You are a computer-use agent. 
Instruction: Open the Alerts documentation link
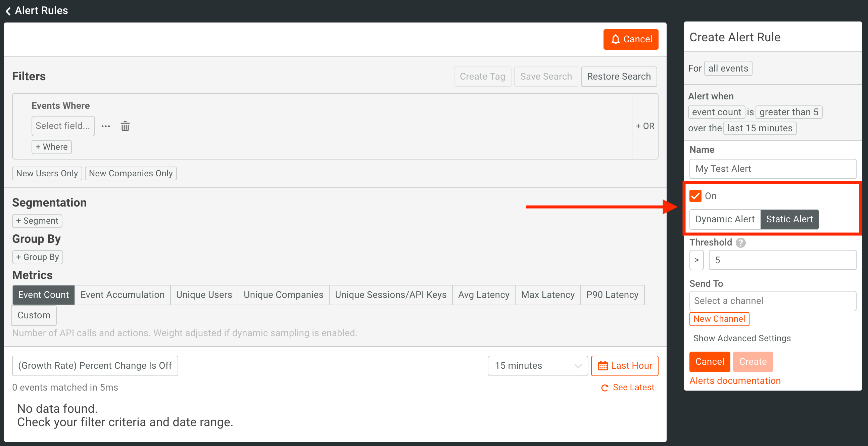click(735, 380)
